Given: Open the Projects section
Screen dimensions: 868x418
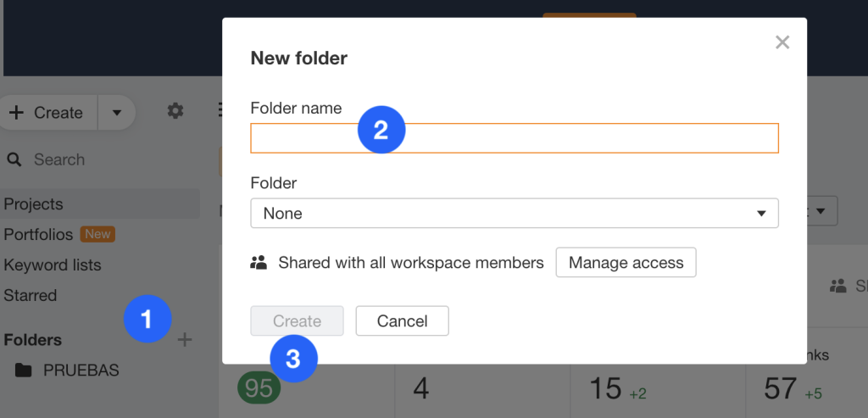Looking at the screenshot, I should 34,204.
